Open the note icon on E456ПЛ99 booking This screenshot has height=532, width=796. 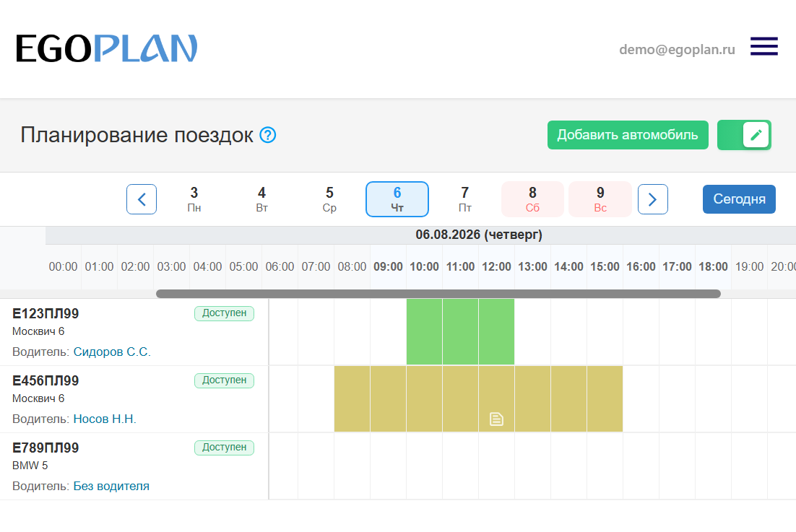point(496,419)
